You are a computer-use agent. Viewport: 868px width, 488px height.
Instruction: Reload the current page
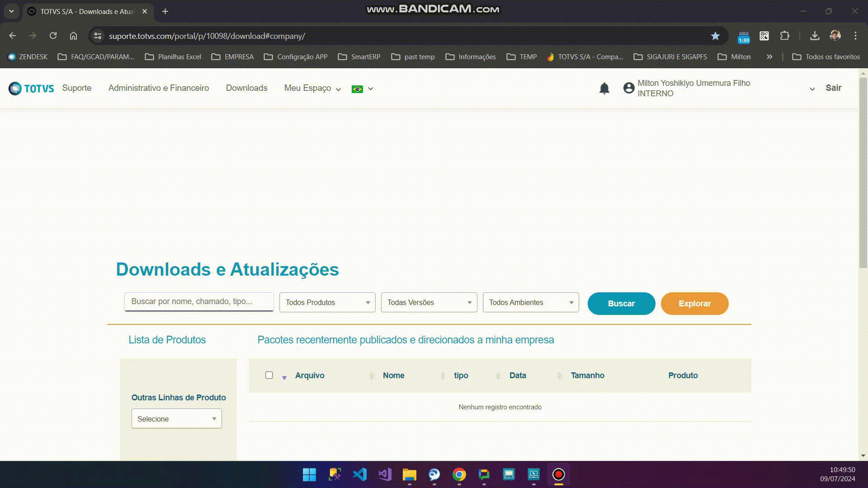pyautogui.click(x=53, y=36)
